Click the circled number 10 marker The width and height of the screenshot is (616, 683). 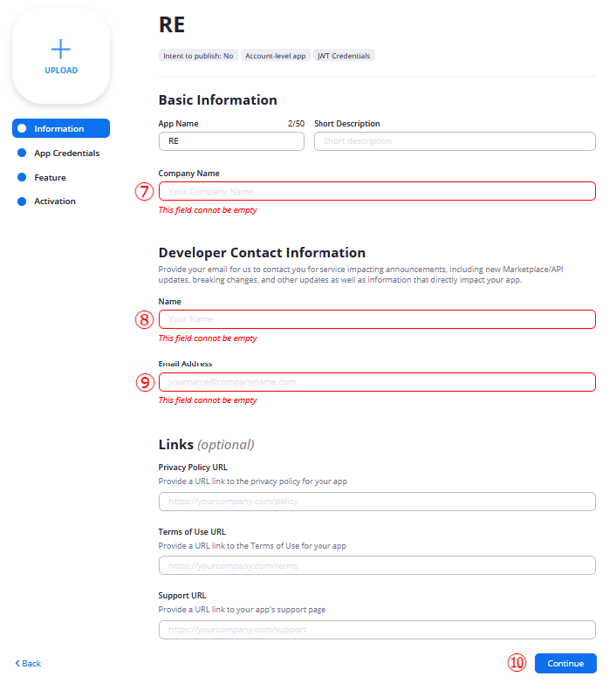[x=517, y=663]
